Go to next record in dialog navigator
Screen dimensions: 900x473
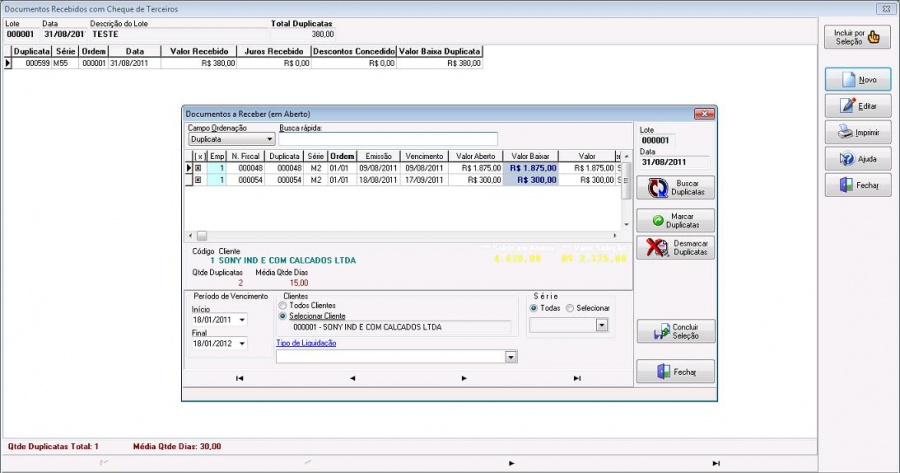coord(464,378)
